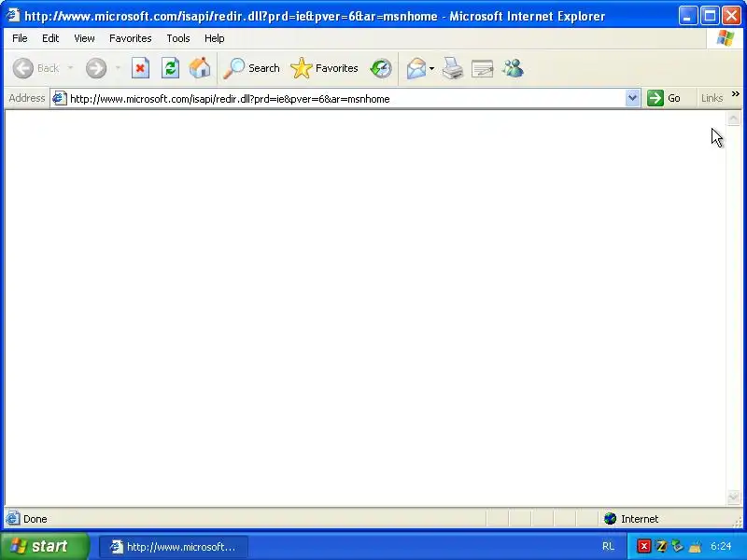The height and width of the screenshot is (560, 747).
Task: Click the green tray icon
Action: coord(678,546)
